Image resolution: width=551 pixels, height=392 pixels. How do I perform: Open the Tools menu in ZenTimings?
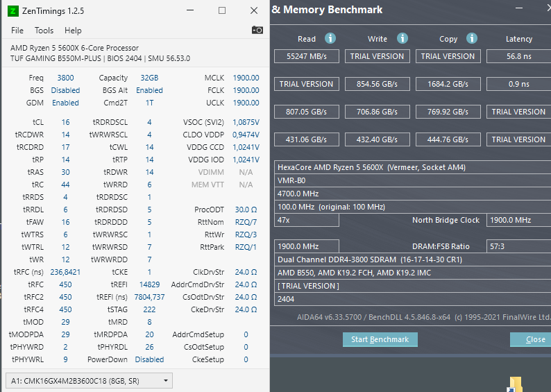pos(44,31)
